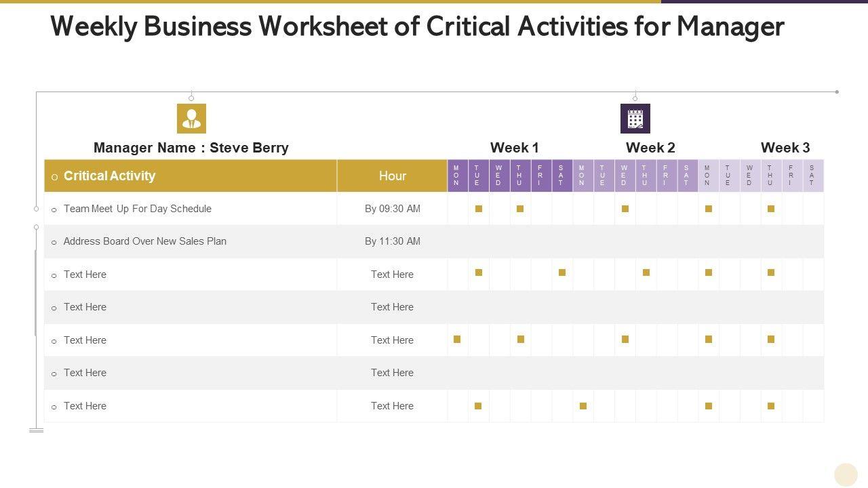Click the Week 1 label
Image resolution: width=868 pixels, height=488 pixels.
click(x=514, y=148)
